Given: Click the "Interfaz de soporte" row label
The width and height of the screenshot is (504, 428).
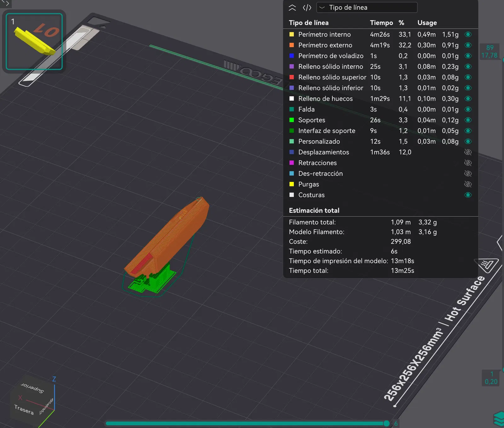Looking at the screenshot, I should (327, 131).
